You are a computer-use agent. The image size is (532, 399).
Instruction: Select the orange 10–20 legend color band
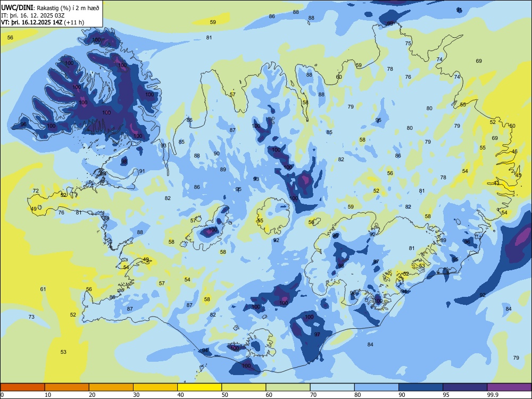pos(67,387)
